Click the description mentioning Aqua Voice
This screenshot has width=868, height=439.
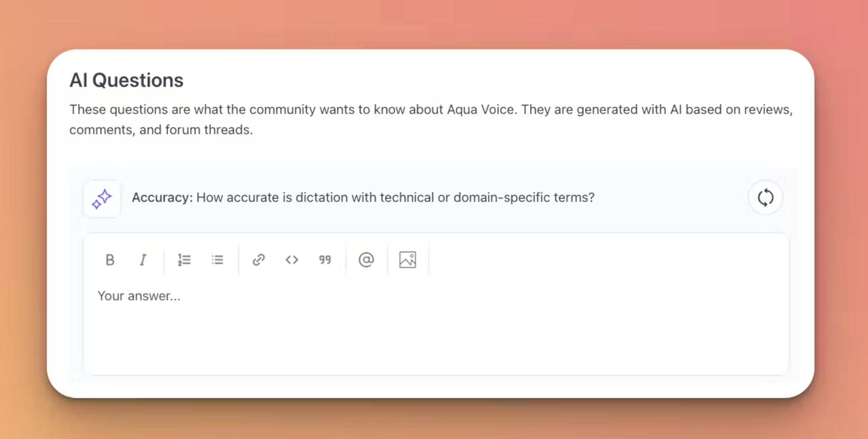click(x=431, y=119)
